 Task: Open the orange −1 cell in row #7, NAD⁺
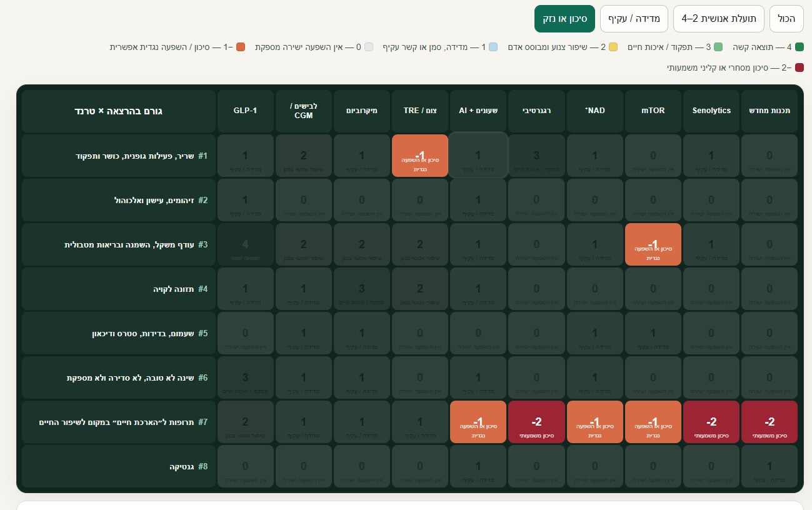point(595,422)
